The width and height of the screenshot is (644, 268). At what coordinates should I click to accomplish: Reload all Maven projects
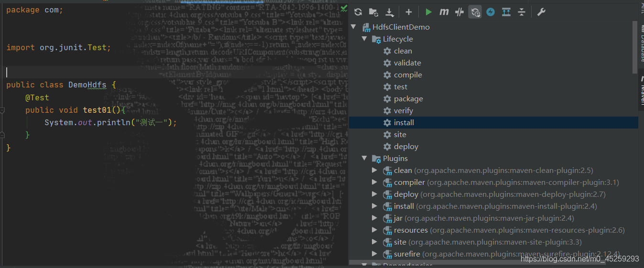pyautogui.click(x=358, y=12)
